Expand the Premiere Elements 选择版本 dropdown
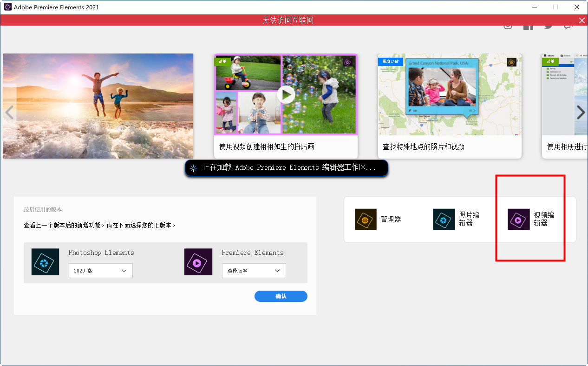 tap(254, 271)
